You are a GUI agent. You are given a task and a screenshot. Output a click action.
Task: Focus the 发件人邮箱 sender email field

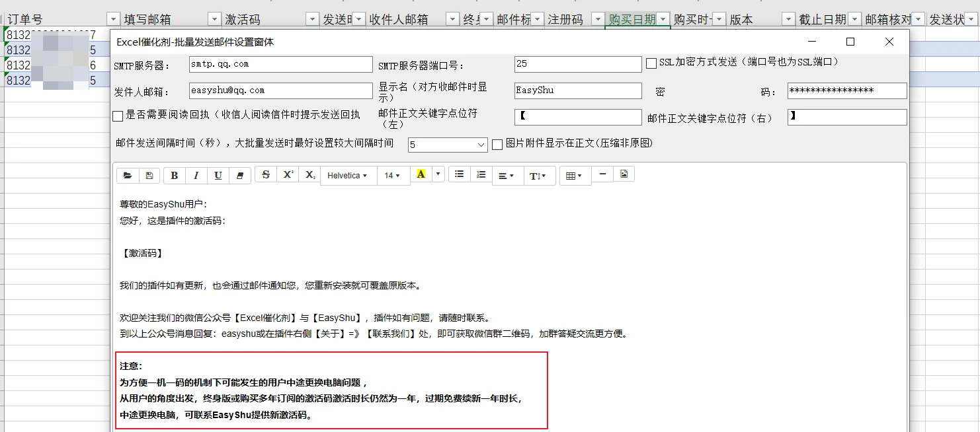[280, 90]
